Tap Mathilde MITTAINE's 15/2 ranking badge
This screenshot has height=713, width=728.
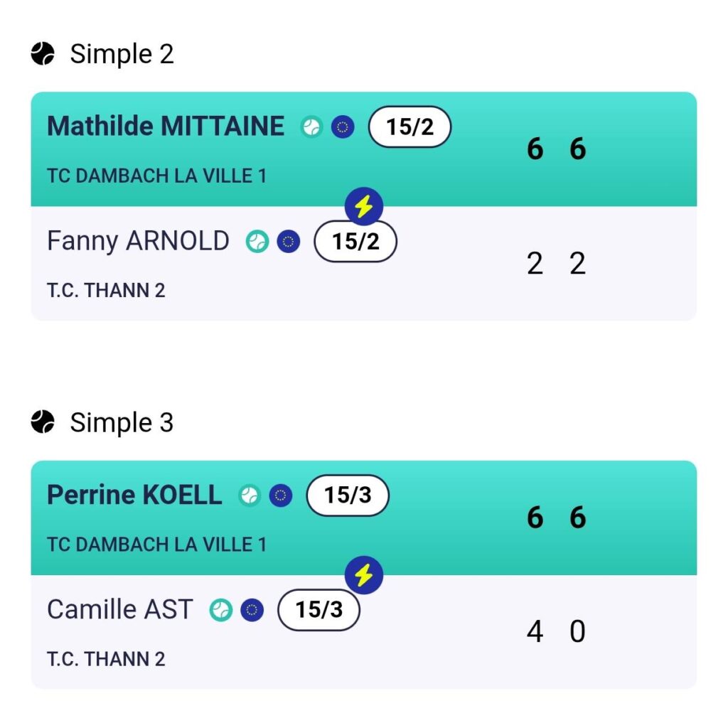click(x=409, y=127)
